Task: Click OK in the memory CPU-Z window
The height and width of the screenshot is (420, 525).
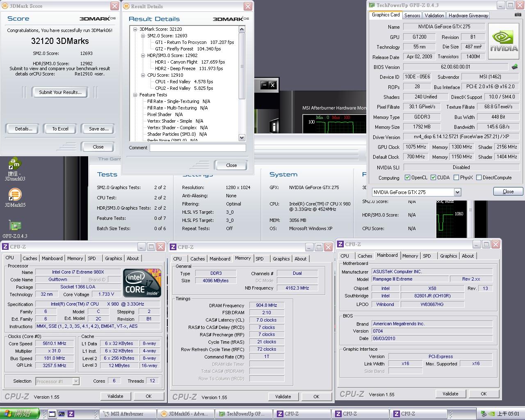Action: pos(316,397)
